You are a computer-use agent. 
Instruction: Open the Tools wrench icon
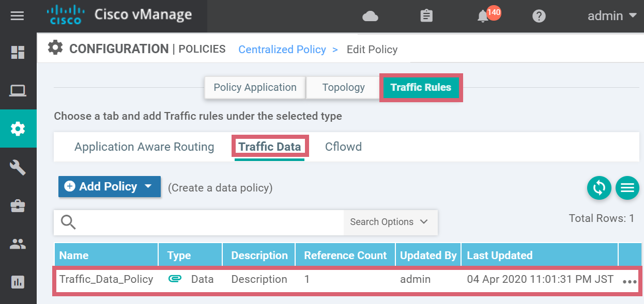[x=18, y=167]
